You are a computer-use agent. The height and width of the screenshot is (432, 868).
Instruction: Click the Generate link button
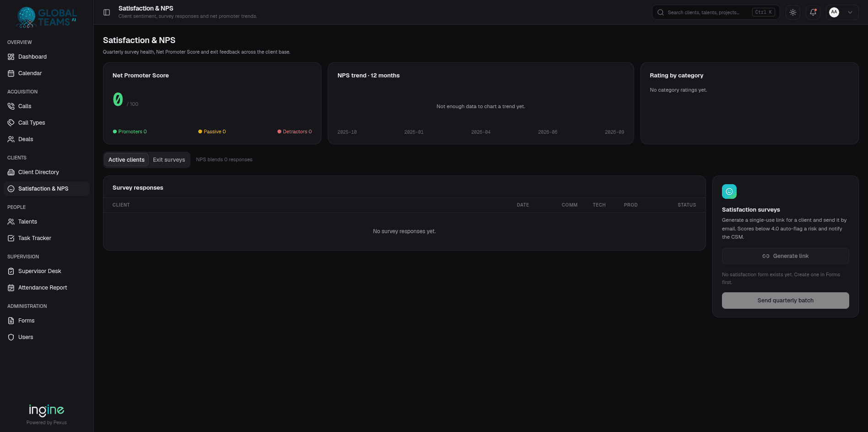[x=785, y=256]
